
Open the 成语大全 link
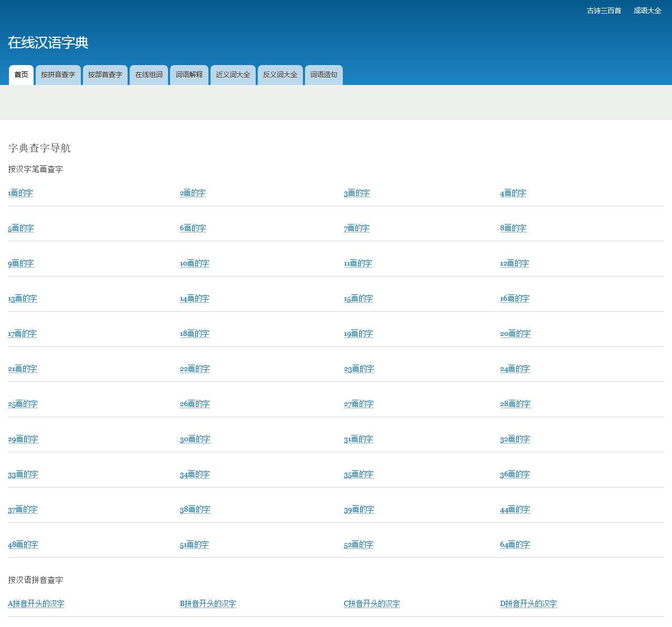[x=647, y=10]
